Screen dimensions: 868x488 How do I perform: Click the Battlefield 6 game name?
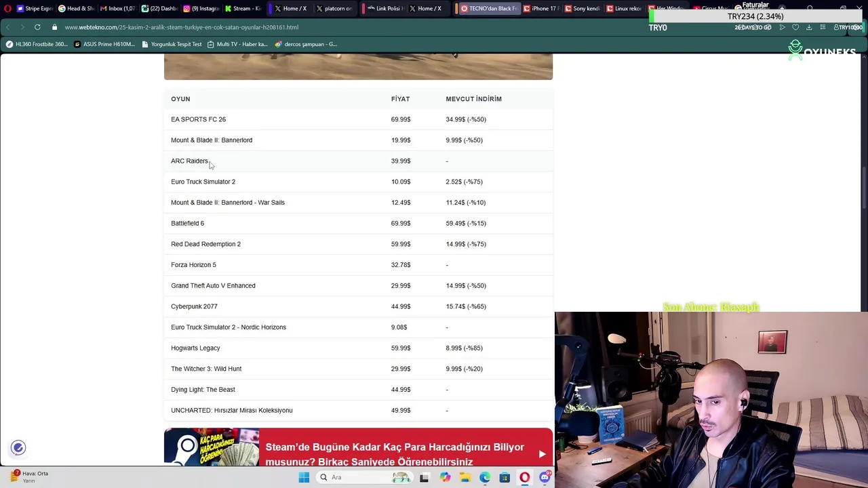[x=187, y=223]
